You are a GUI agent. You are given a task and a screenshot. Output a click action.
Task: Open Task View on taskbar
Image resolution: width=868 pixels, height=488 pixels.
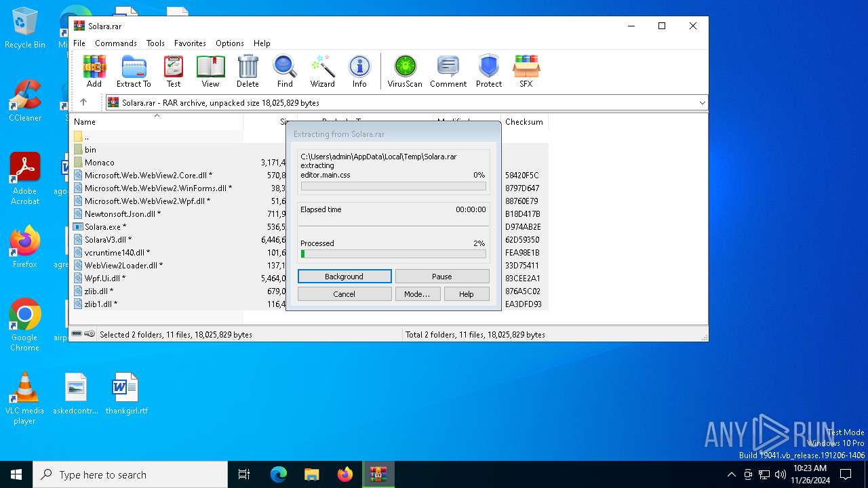[x=244, y=474]
